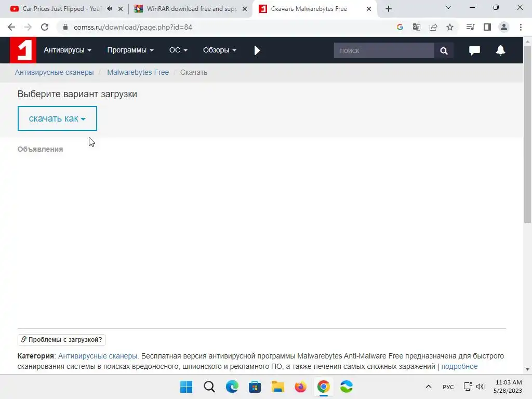
Task: Go forward with the forward arrow
Action: coord(28,27)
